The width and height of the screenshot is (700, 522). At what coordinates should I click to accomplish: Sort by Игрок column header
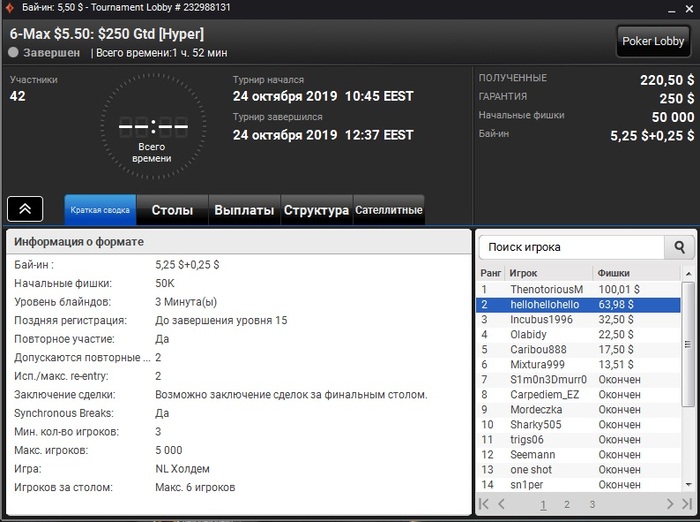[x=549, y=273]
